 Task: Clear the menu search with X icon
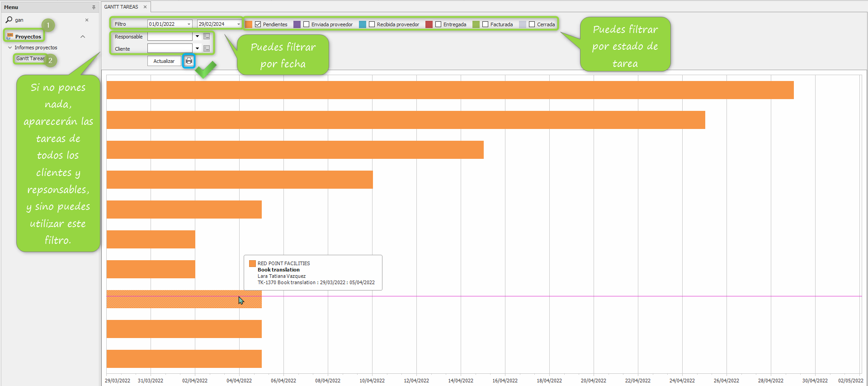(x=87, y=20)
